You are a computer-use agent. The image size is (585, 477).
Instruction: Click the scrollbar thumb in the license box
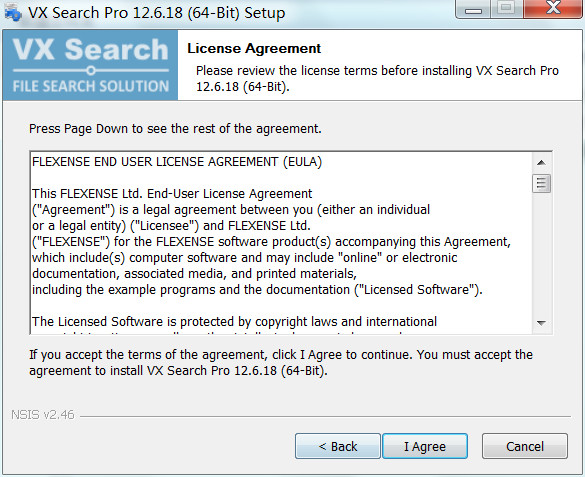click(541, 183)
